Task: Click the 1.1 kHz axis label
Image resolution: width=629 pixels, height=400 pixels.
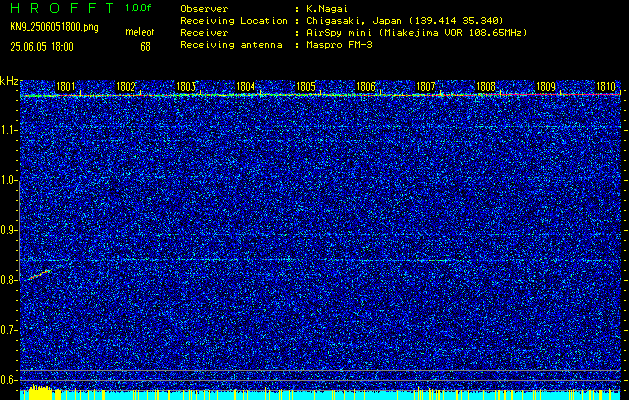Action: [9, 130]
